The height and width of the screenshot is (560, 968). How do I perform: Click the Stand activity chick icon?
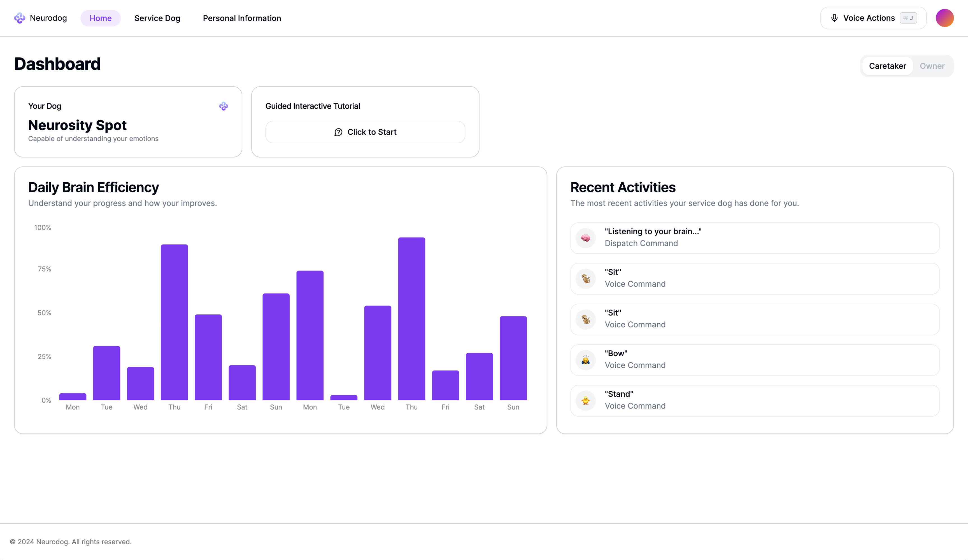pos(585,401)
